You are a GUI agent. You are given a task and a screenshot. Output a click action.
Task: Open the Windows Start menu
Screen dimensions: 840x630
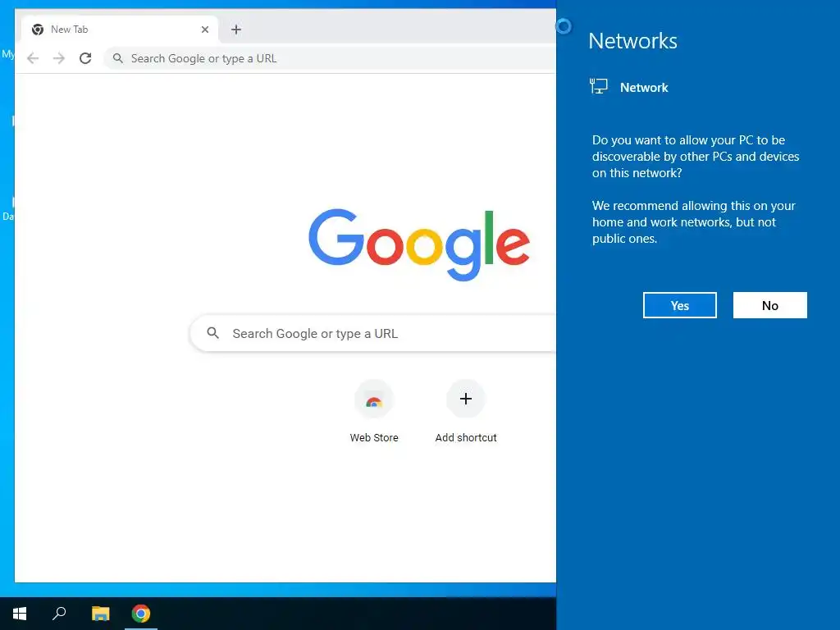click(x=20, y=614)
